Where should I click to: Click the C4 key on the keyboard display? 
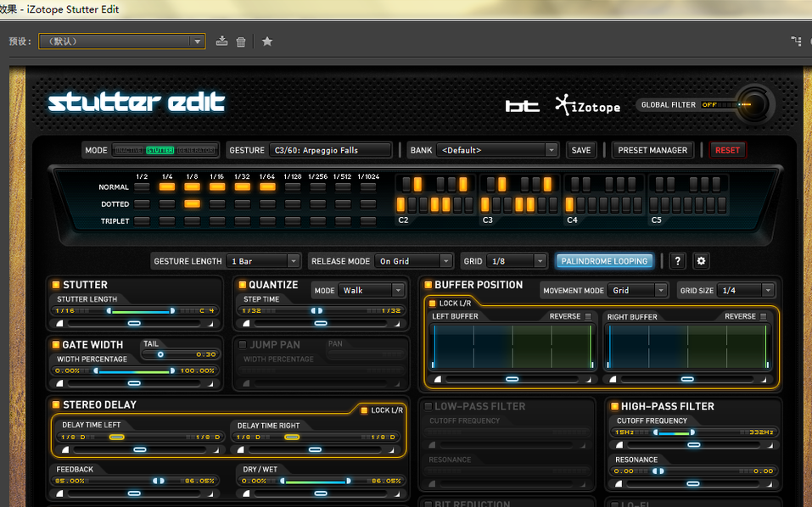[x=569, y=205]
